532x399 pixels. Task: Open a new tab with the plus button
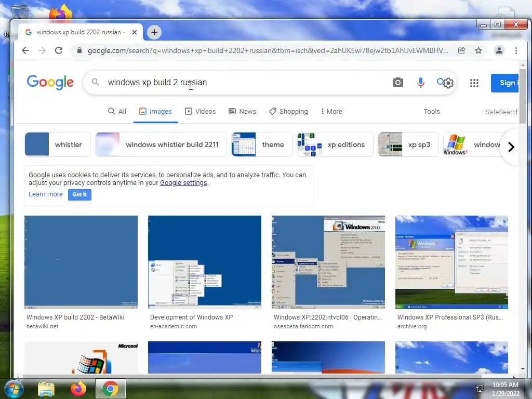click(x=154, y=32)
